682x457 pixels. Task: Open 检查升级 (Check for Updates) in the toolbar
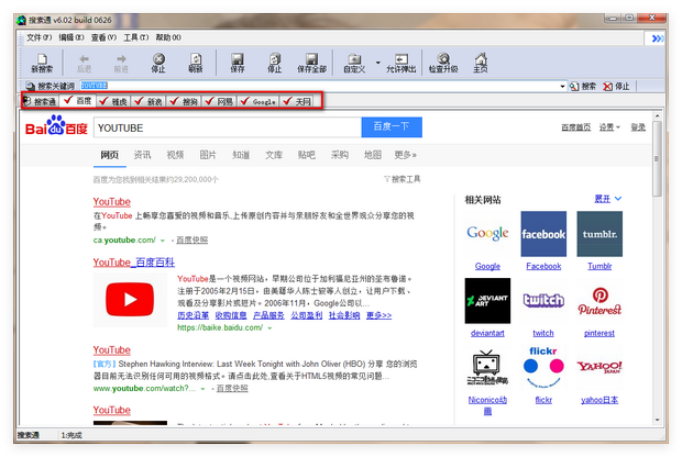click(x=443, y=62)
